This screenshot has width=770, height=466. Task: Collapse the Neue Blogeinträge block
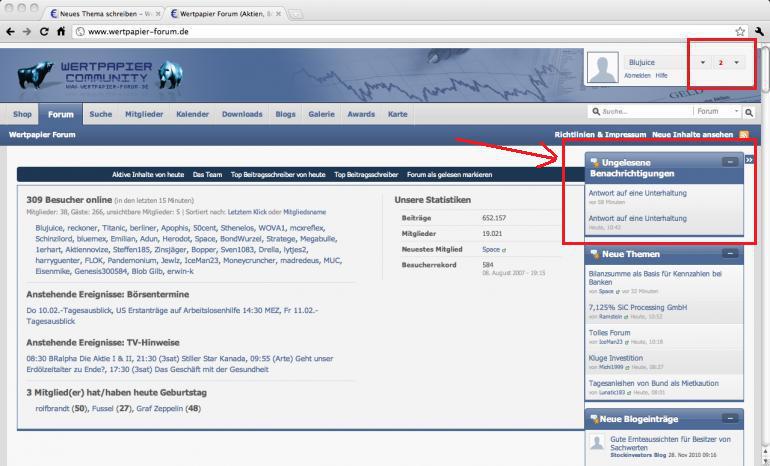pos(730,418)
